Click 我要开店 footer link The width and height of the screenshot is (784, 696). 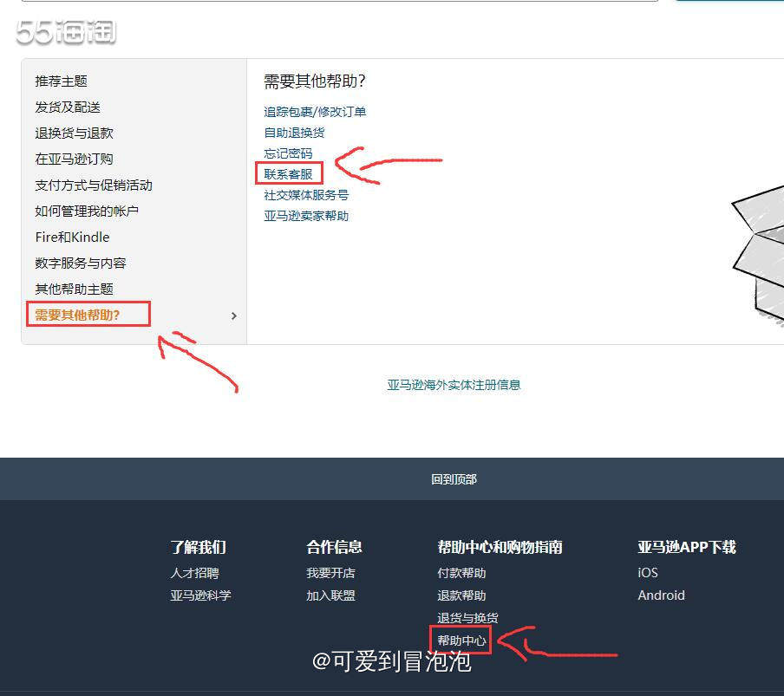pyautogui.click(x=330, y=573)
